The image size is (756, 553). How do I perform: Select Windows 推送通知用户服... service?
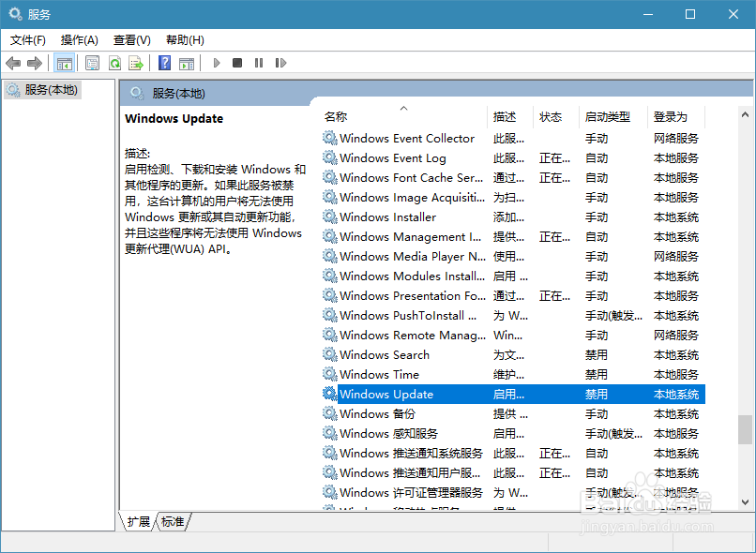point(410,473)
